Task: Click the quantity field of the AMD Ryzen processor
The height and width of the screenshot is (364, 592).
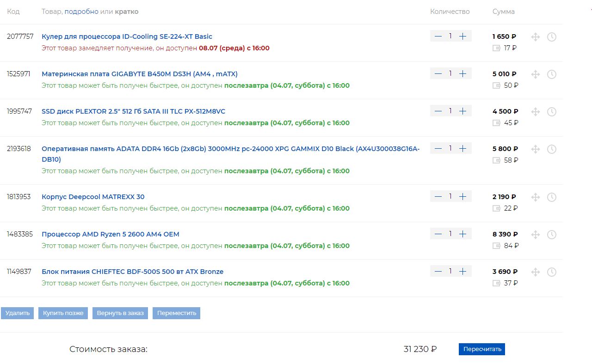Action: pos(450,234)
